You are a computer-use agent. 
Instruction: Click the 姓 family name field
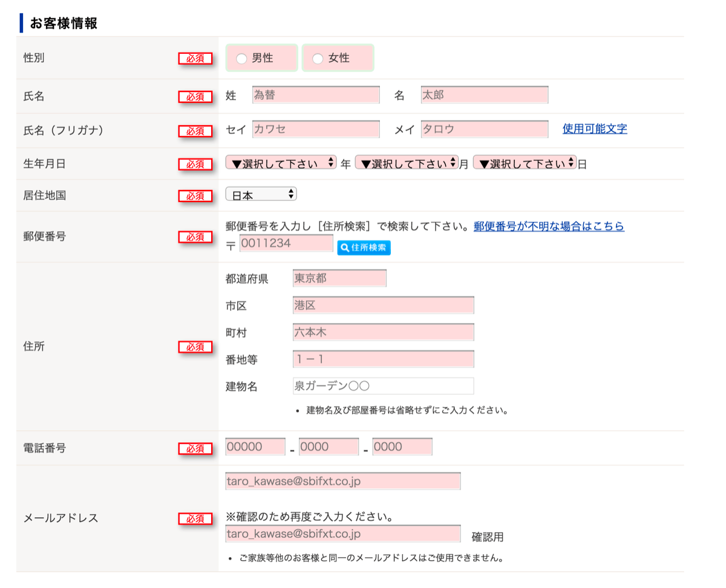(x=316, y=95)
